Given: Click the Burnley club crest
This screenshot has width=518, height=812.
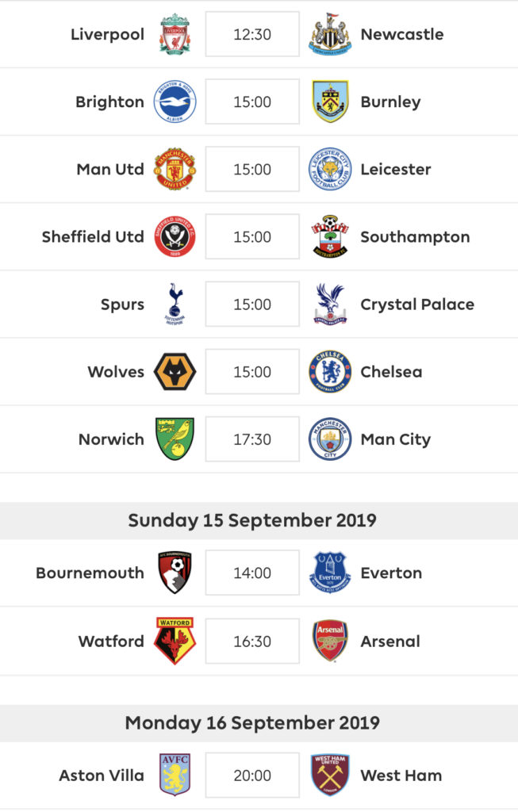Looking at the screenshot, I should point(330,101).
